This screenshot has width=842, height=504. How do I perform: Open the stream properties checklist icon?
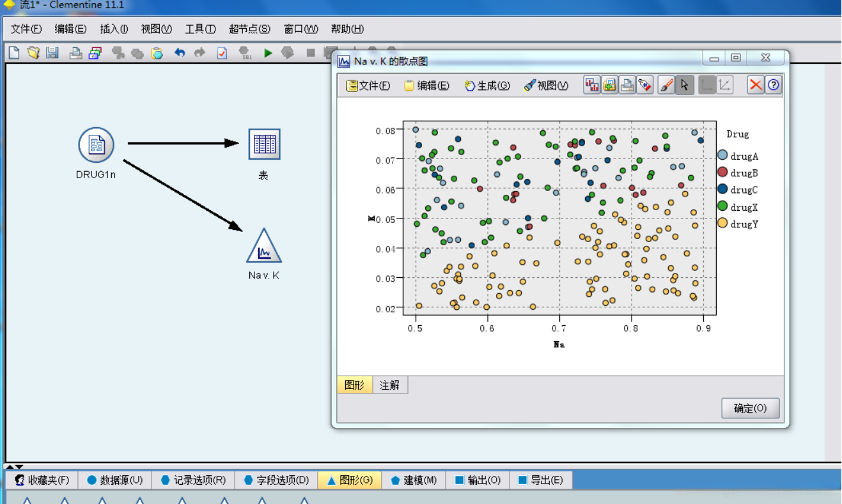tap(222, 53)
